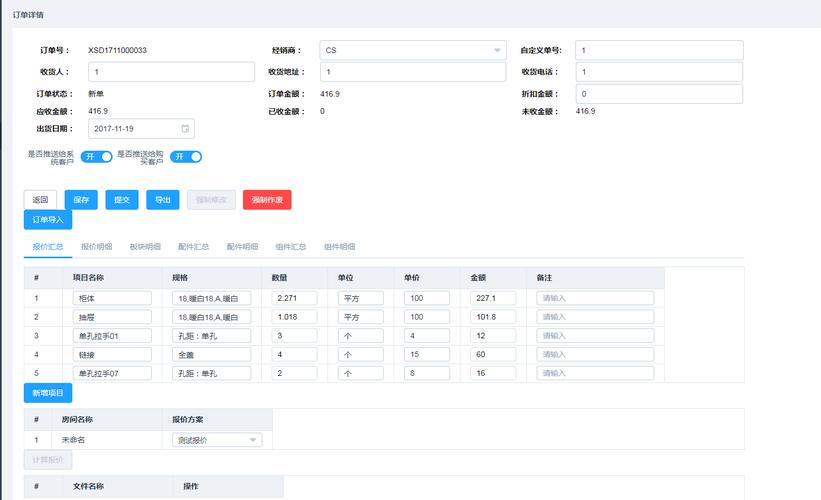Click 备注 field in the 单孔拉手07 row
This screenshot has height=500, width=821.
tap(595, 373)
